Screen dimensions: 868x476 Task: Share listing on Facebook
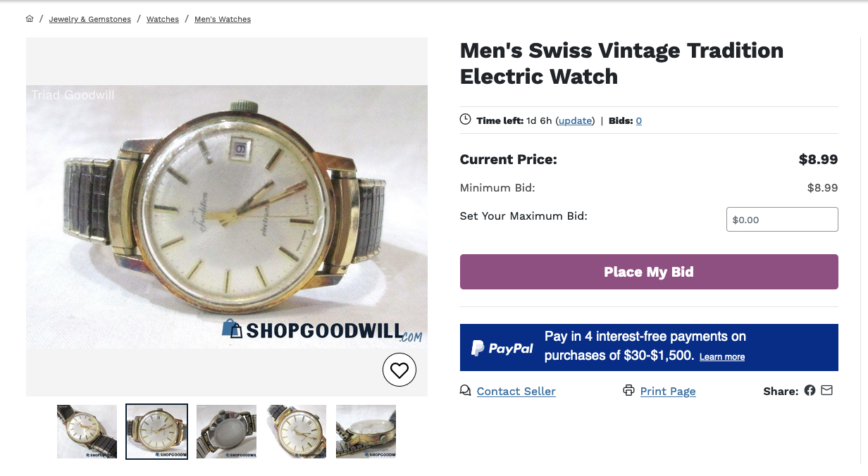pyautogui.click(x=810, y=390)
